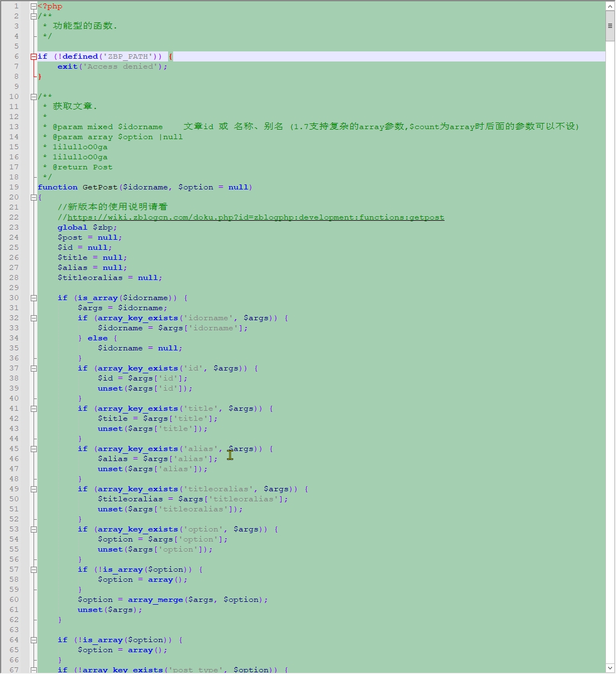Collapse the 'id' key check fold at line 37

34,368
